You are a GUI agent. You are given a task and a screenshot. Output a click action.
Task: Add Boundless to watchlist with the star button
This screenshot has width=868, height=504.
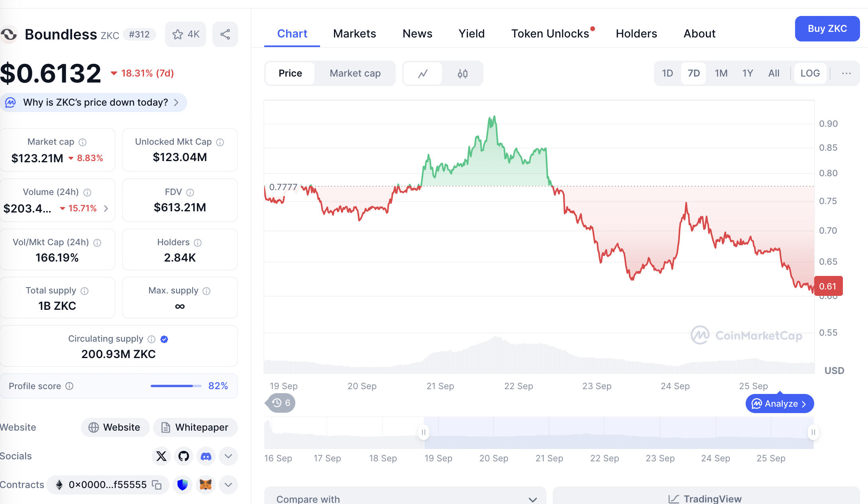185,34
